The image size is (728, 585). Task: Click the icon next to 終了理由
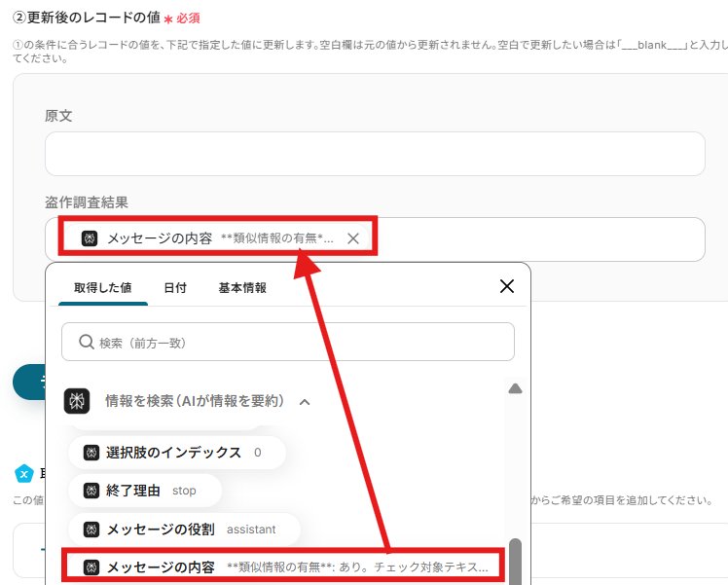pyautogui.click(x=91, y=491)
